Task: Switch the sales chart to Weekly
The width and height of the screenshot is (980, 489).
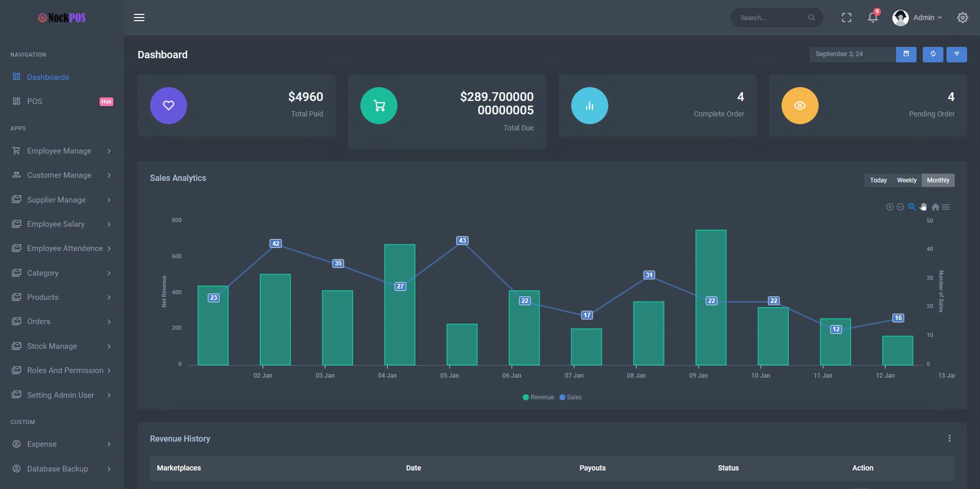Action: coord(906,180)
